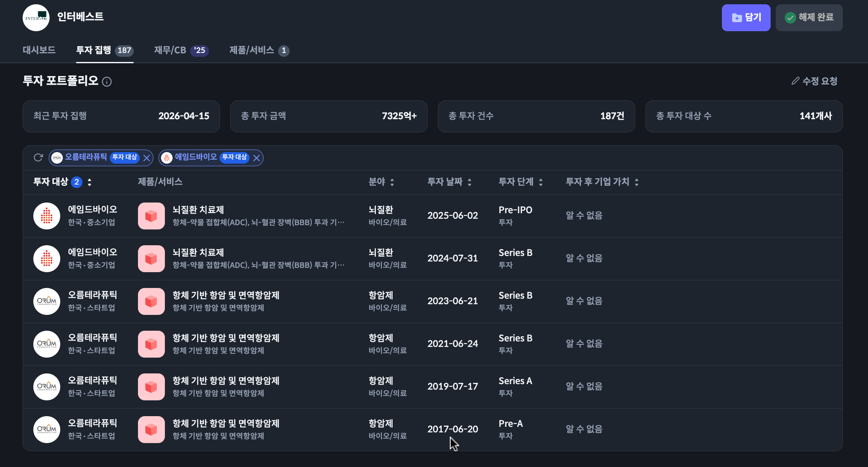Viewport: 868px width, 467px height.
Task: Click the 에임드바이오 logo in the filter chip
Action: click(x=167, y=158)
